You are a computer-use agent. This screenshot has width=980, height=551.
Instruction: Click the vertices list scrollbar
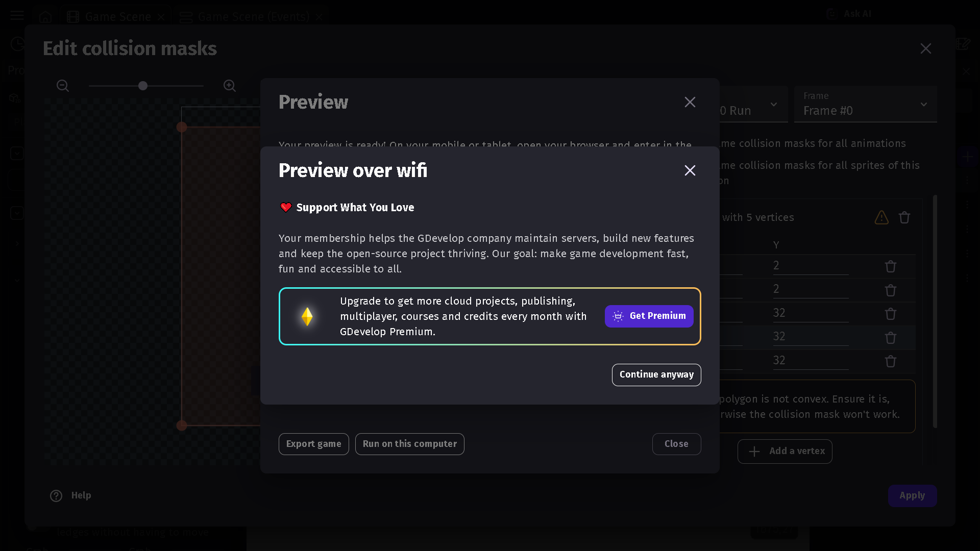pos(935,311)
